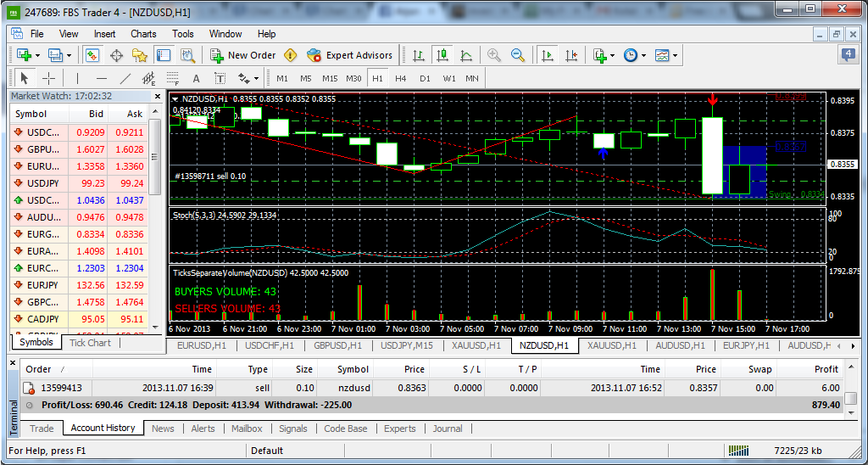Screen dimensions: 868x465
Task: Toggle the Data Window crosshair-circle icon
Action: (116, 55)
